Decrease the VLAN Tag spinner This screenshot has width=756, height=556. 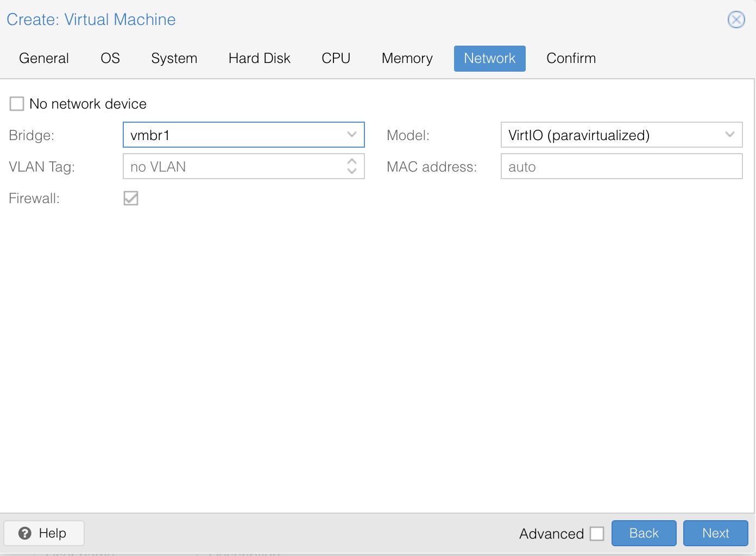[352, 171]
